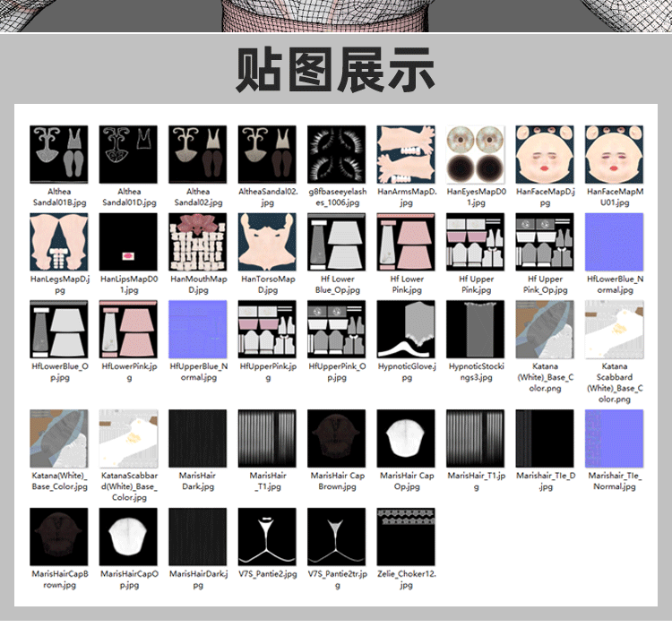This screenshot has height=636, width=672.
Task: Choose the HypnoticGlove.jpg glove texture
Action: (x=406, y=329)
